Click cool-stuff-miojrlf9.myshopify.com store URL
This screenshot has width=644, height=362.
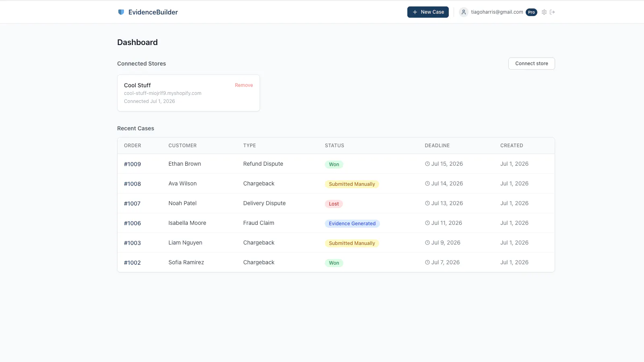(163, 93)
